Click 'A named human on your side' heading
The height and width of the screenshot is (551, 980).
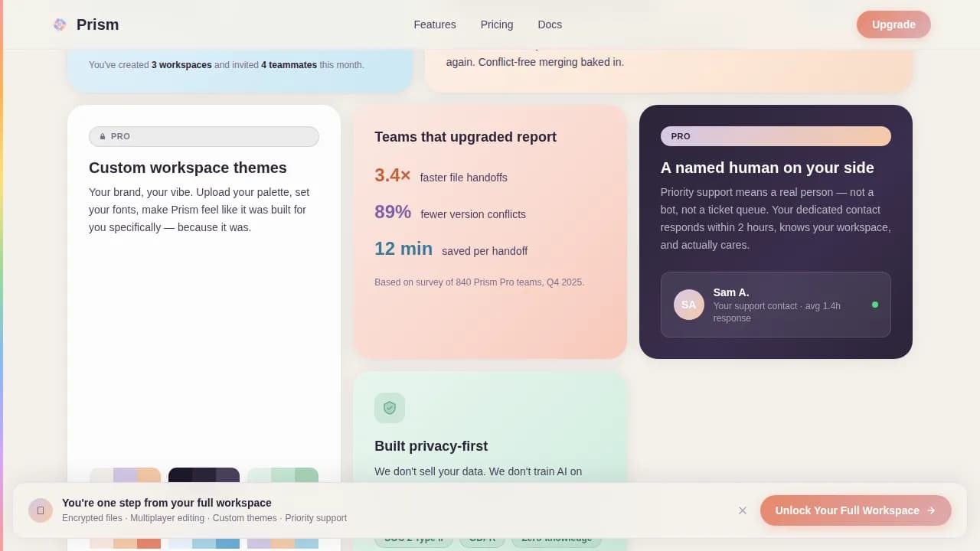767,168
